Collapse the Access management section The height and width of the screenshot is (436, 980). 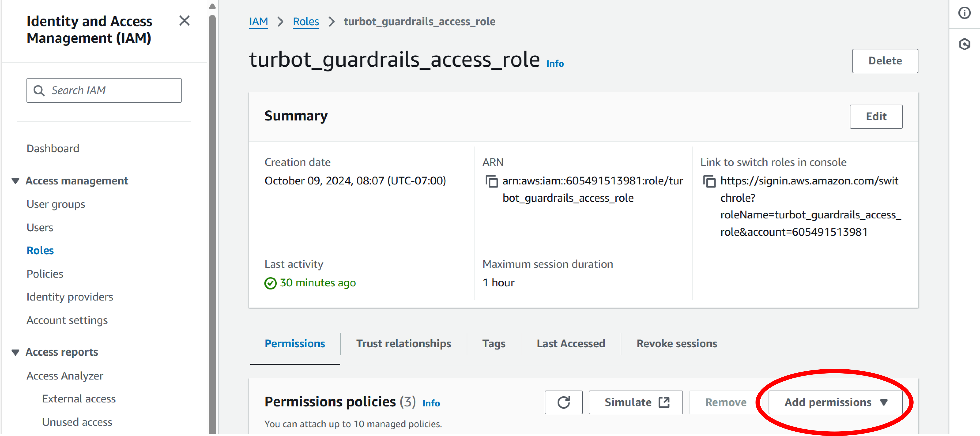click(x=15, y=181)
